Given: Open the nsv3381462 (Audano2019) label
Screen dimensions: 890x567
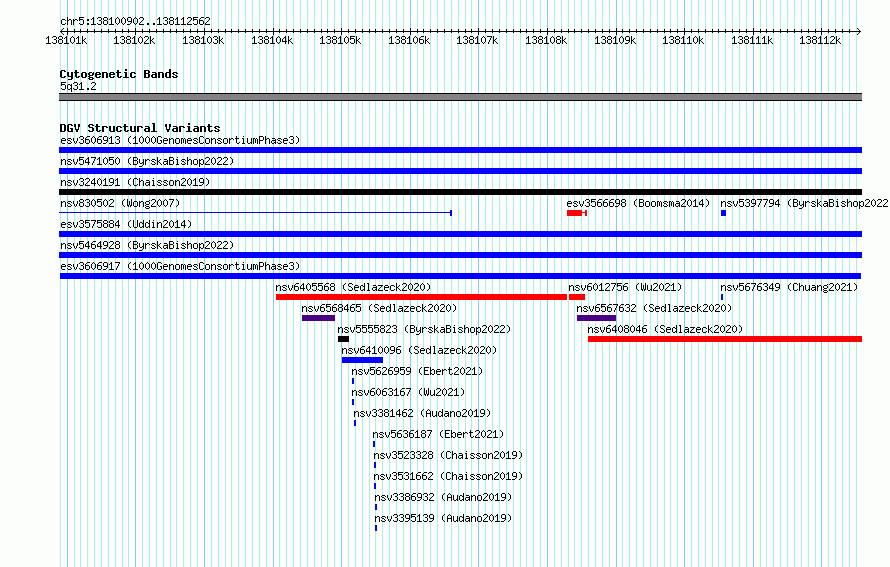Looking at the screenshot, I should point(422,413).
